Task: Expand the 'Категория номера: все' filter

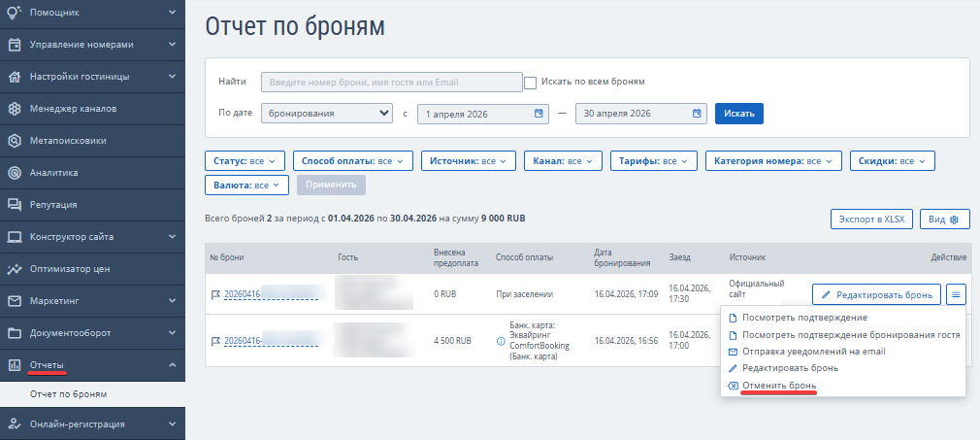Action: pos(773,161)
